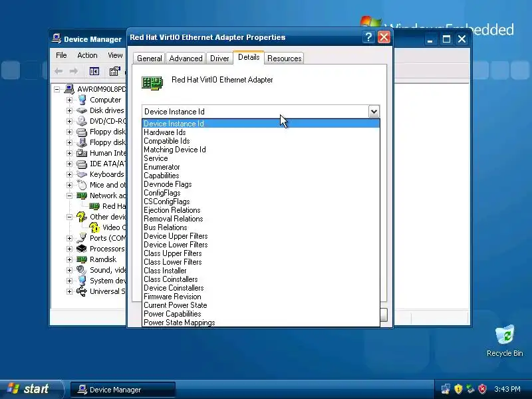The image size is (532, 399).
Task: Choose Firmware Revision from the property list
Action: click(x=261, y=297)
